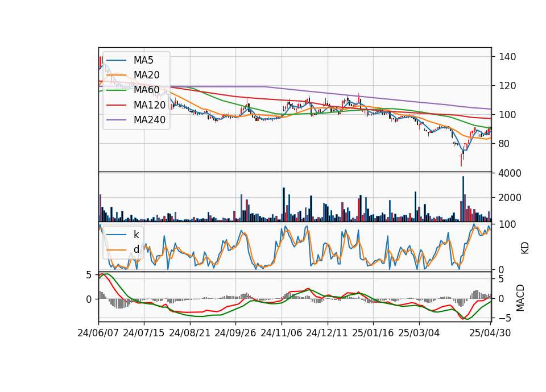Screen dimensions: 546x392
Task: Click the purple MA240 legend line swatch
Action: click(116, 120)
